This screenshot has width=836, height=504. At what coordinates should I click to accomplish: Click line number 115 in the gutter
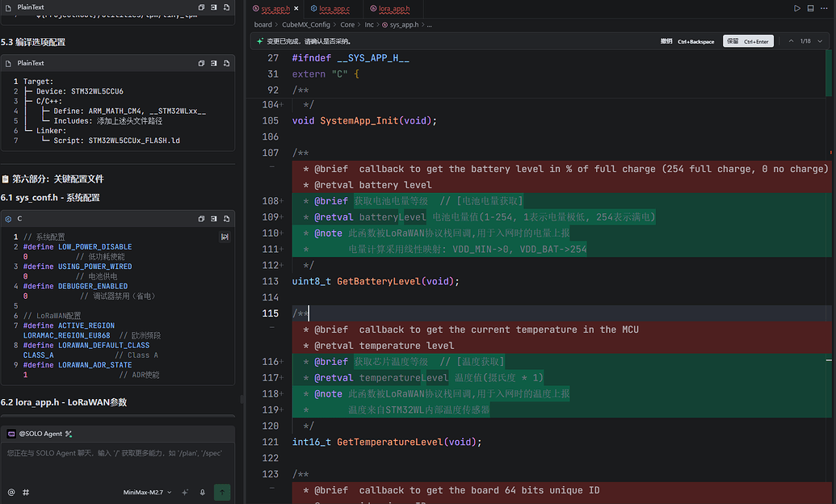click(271, 313)
